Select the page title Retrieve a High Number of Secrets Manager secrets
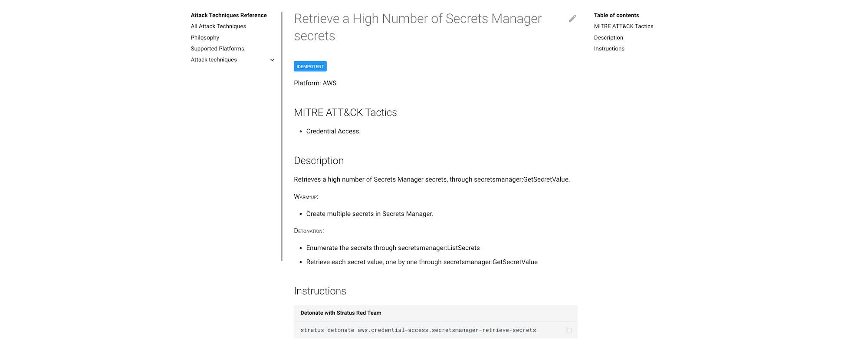Image resolution: width=868 pixels, height=345 pixels. point(418,27)
